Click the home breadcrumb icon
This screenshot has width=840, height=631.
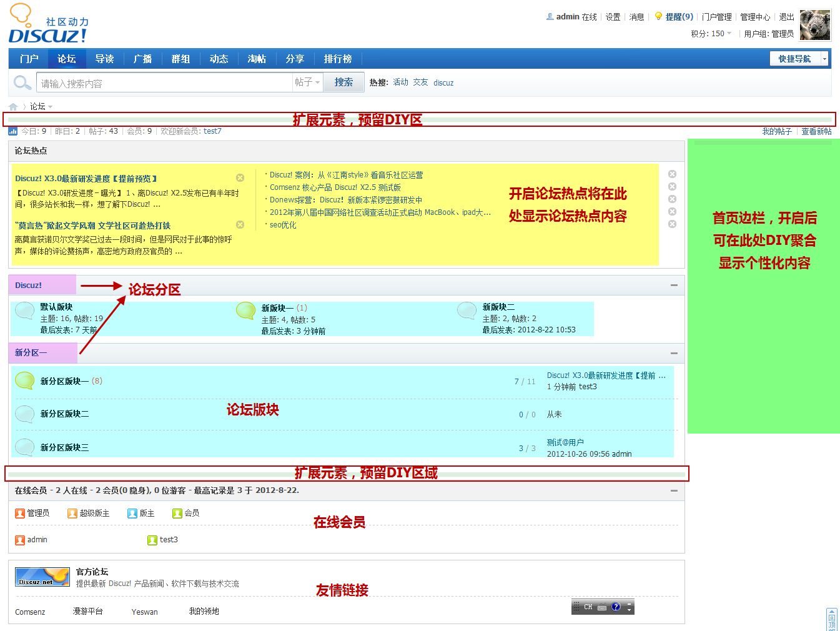click(12, 106)
